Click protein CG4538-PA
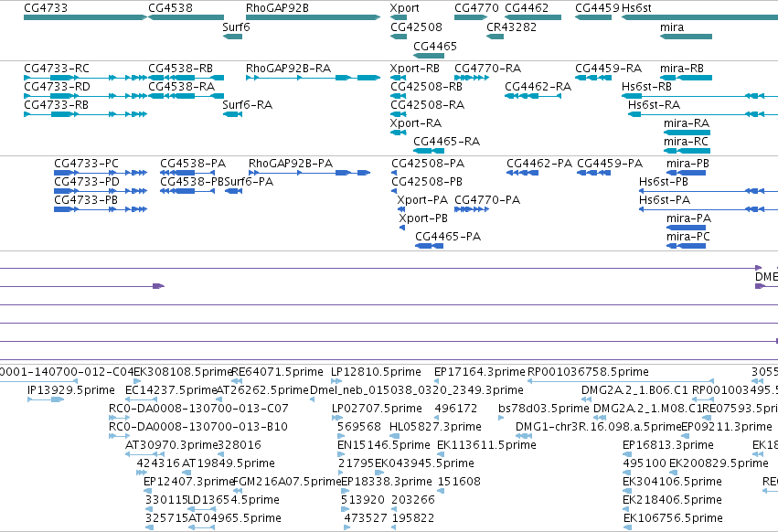Image resolution: width=778 pixels, height=532 pixels. tap(187, 173)
